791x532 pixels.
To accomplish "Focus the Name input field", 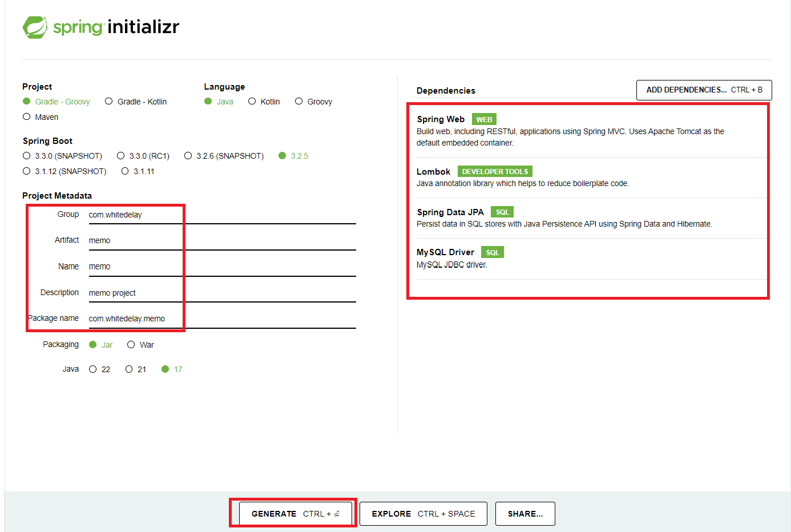I will [222, 267].
